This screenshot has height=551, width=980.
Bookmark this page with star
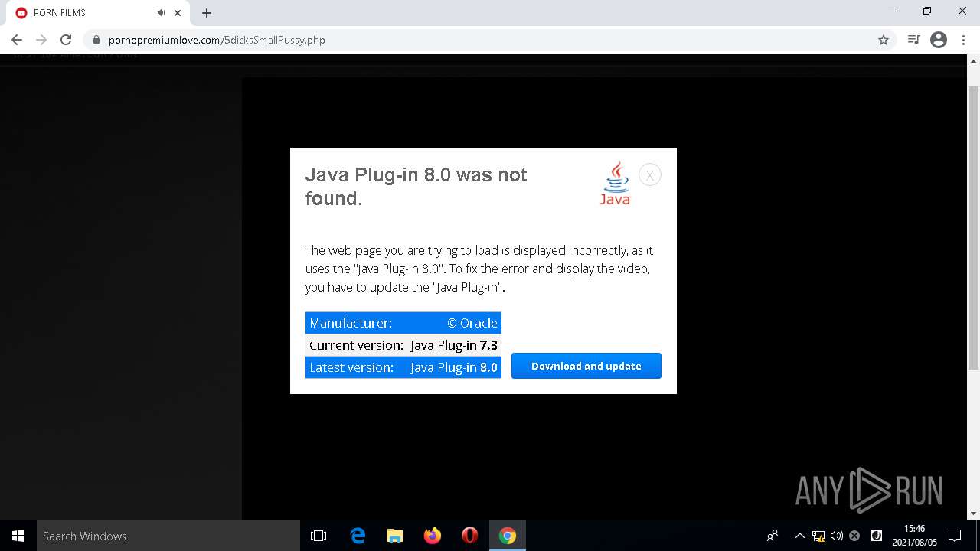point(884,40)
